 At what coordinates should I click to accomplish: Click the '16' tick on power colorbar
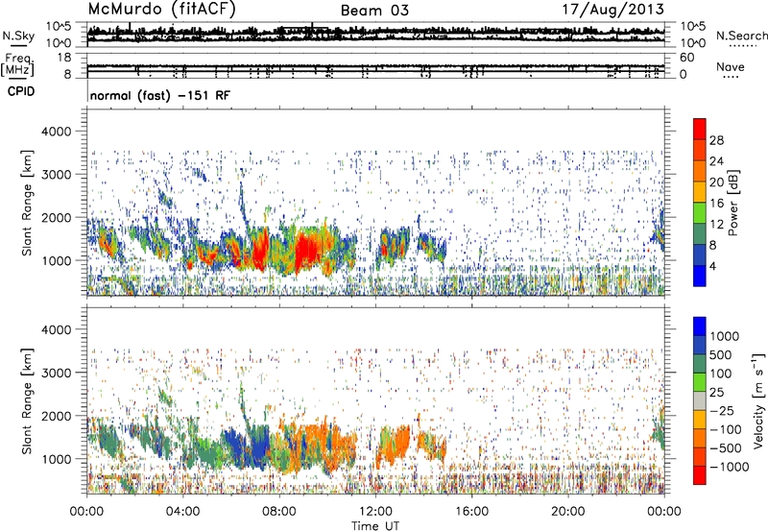[716, 204]
